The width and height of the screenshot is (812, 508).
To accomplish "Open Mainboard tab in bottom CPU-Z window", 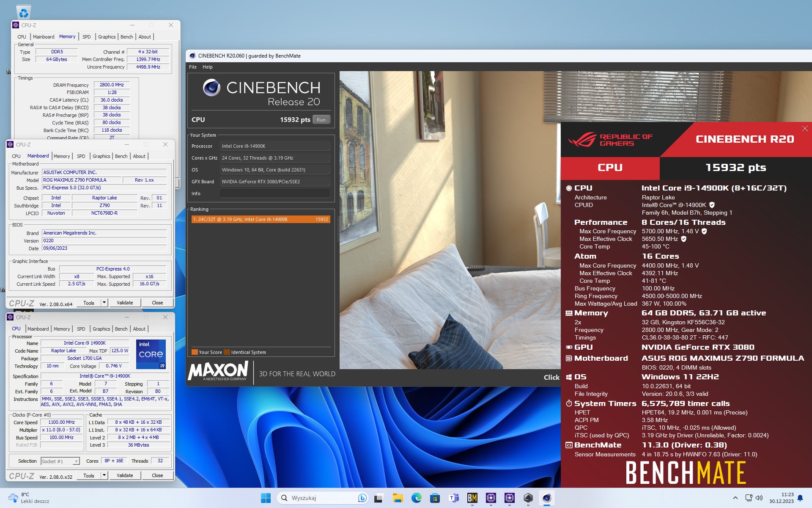I will coord(38,329).
